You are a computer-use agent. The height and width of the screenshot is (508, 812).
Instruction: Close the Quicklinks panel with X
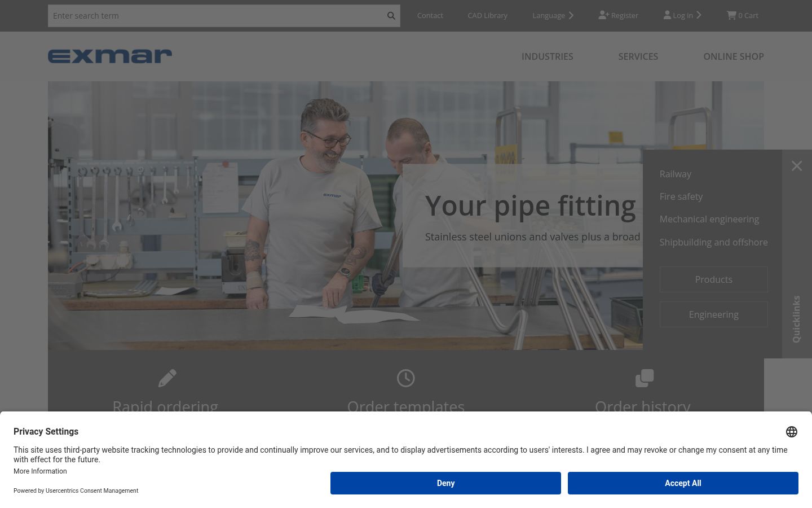[x=797, y=166]
